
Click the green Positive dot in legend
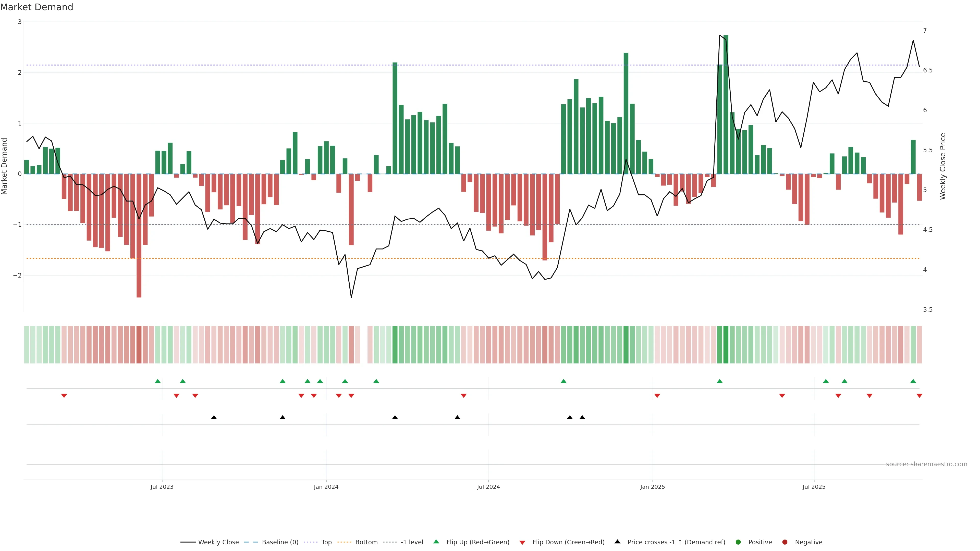pos(738,542)
